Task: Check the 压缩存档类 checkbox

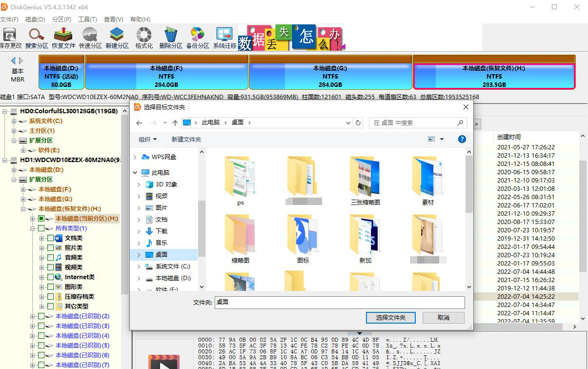Action: click(x=50, y=297)
